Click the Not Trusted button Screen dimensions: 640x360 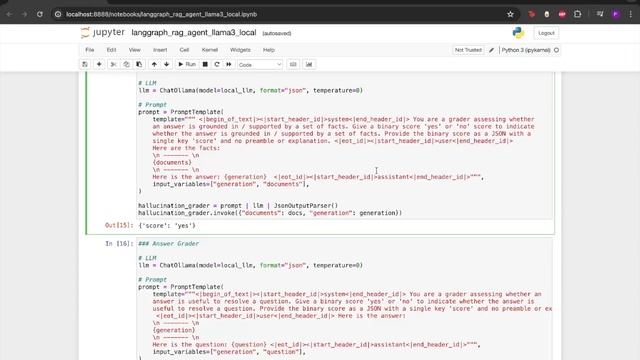coord(468,50)
